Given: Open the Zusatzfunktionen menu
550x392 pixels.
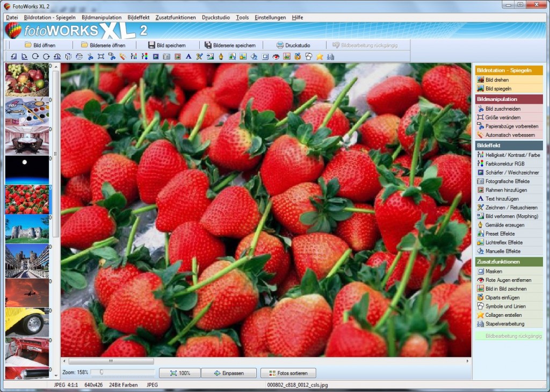Looking at the screenshot, I should click(176, 17).
